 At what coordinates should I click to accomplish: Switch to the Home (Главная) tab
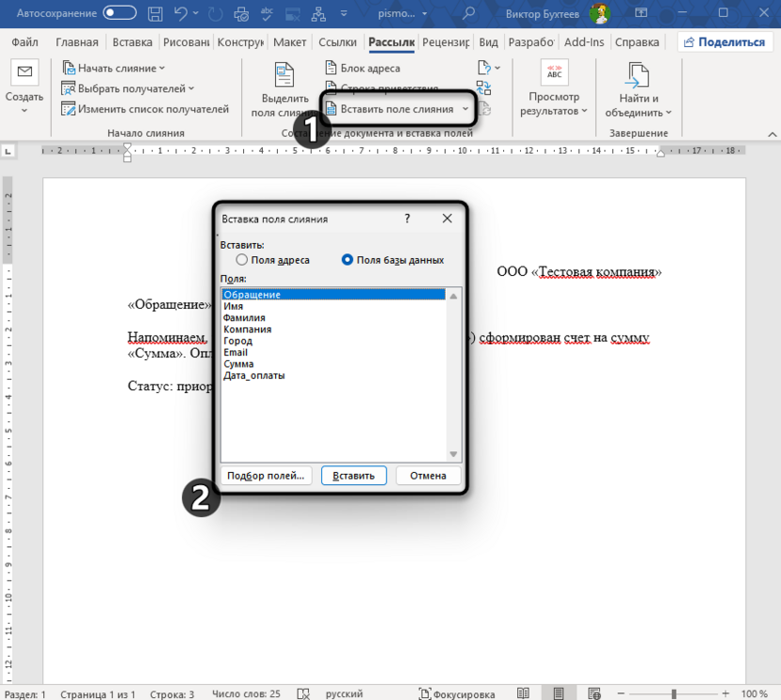coord(77,42)
